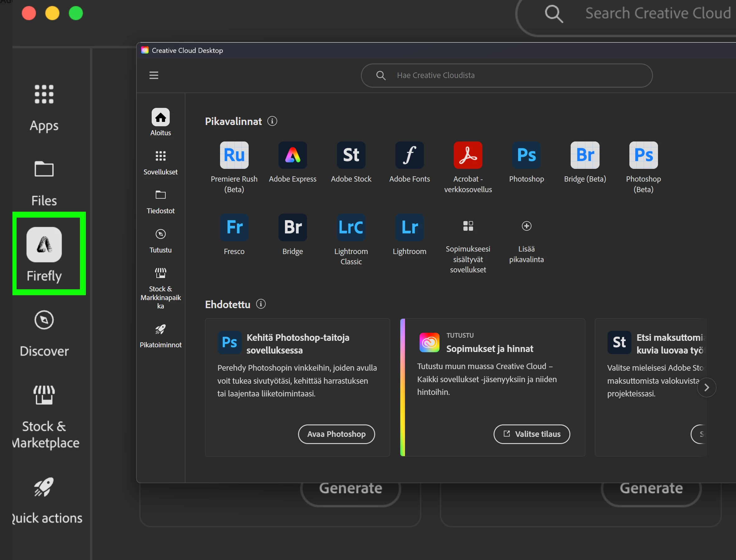
Task: Click the Adobe Fonts icon
Action: tap(409, 155)
